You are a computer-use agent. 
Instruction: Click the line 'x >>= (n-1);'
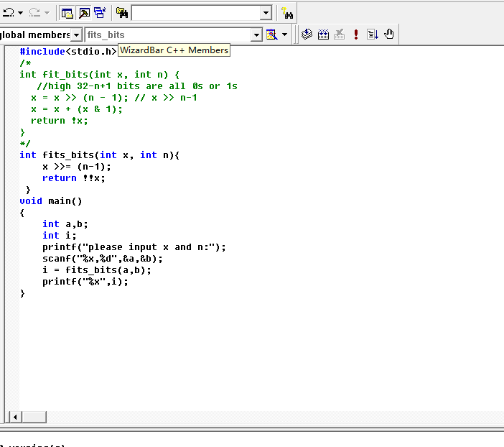pos(77,167)
